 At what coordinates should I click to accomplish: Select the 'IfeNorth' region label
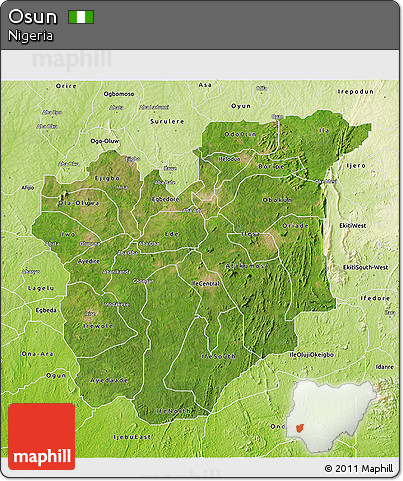(174, 411)
